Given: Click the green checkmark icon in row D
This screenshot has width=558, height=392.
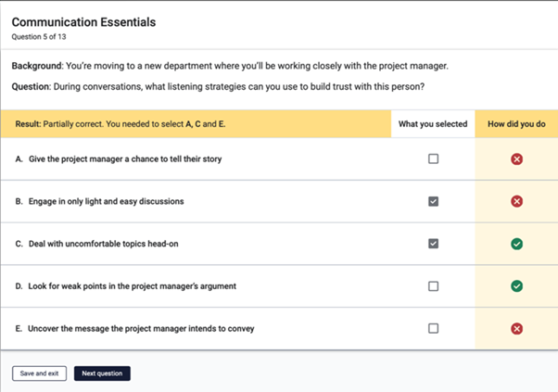Looking at the screenshot, I should (x=516, y=286).
